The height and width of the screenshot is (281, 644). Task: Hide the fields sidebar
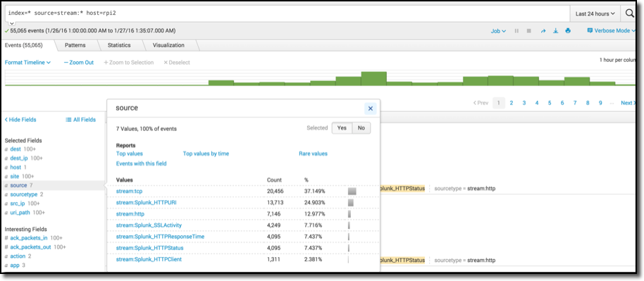(20, 120)
